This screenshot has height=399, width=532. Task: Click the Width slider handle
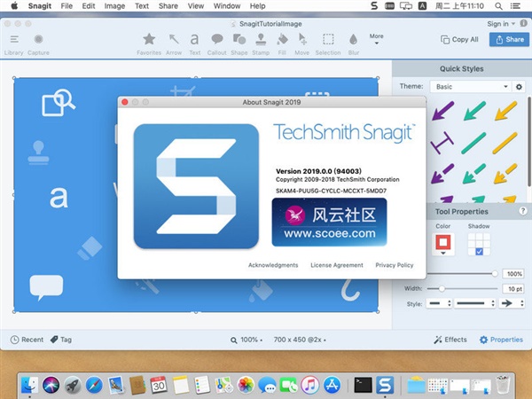(x=442, y=288)
